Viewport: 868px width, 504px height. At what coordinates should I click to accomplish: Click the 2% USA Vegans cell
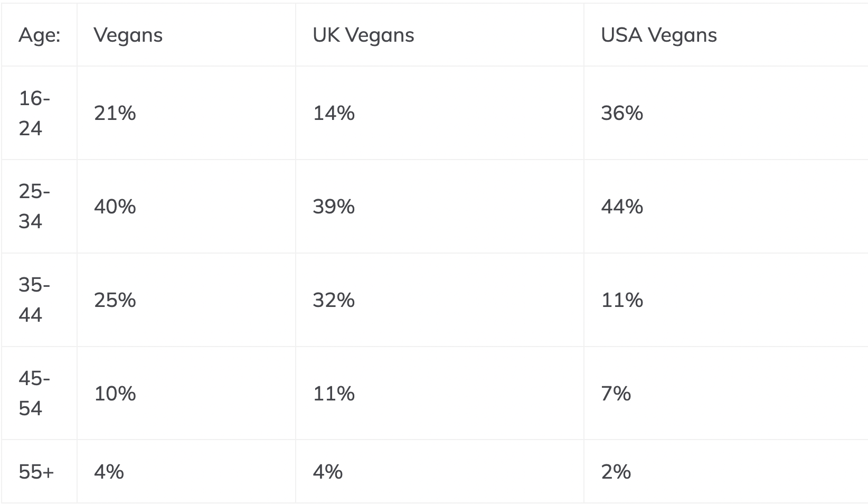(616, 472)
